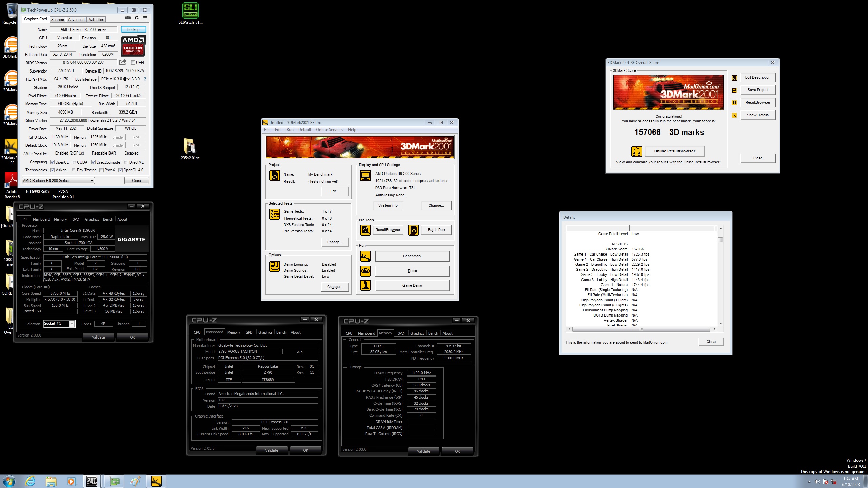Toggle the OpenGL 4.6 checkbox
Image resolution: width=868 pixels, height=488 pixels.
pos(120,170)
